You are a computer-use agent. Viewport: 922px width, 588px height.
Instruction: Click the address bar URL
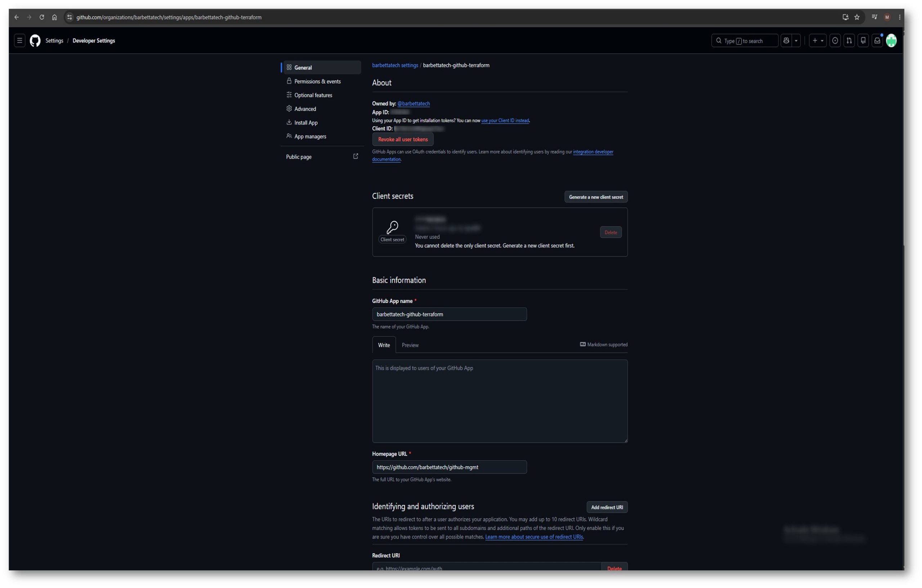coord(169,17)
